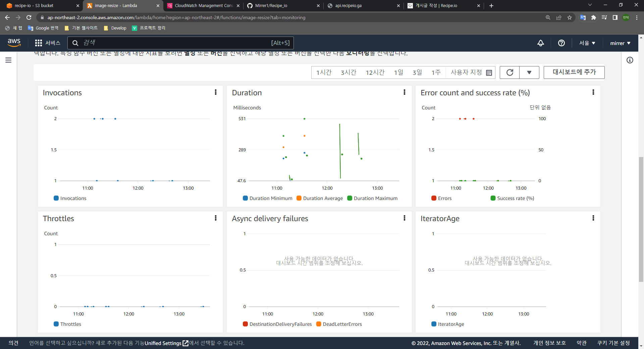Open the refresh options dropdown arrow
Viewport: 644px width, 349px height.
[x=529, y=72]
